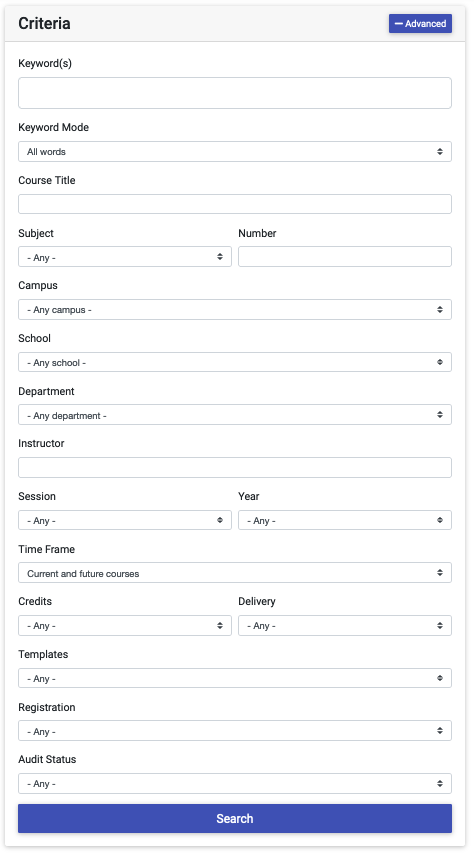Screen dimensions: 474x858
Task: Open the Delivery dropdown
Action: pos(345,625)
